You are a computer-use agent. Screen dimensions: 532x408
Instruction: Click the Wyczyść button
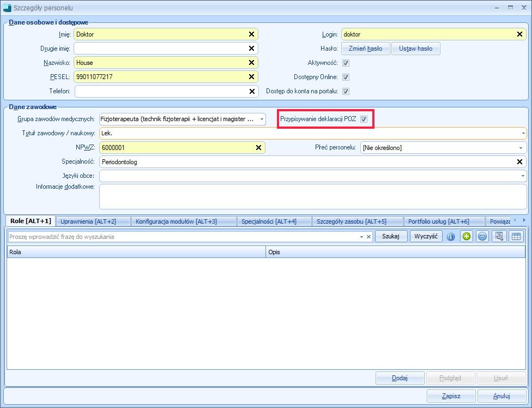[x=426, y=236]
